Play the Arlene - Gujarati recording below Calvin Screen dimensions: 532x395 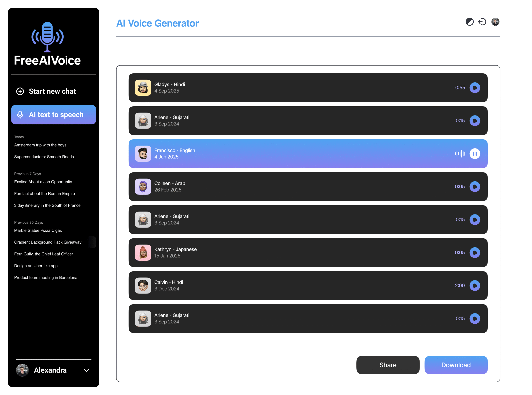pos(475,319)
